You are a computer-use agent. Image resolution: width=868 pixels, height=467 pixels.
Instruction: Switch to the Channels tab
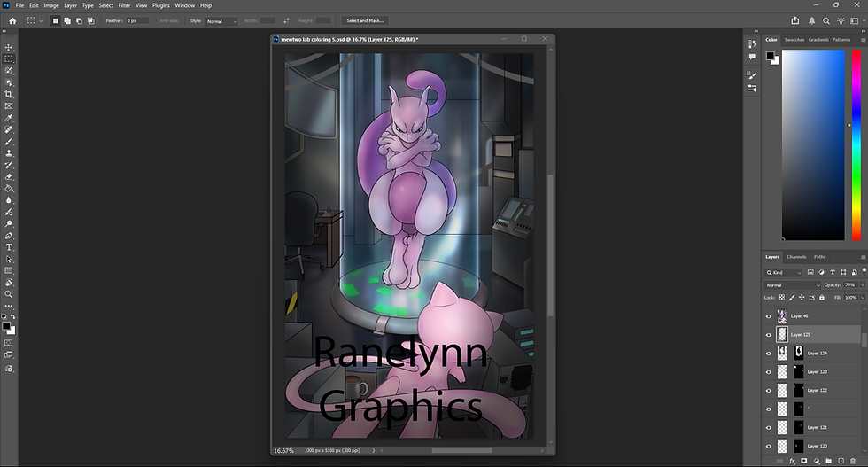796,257
